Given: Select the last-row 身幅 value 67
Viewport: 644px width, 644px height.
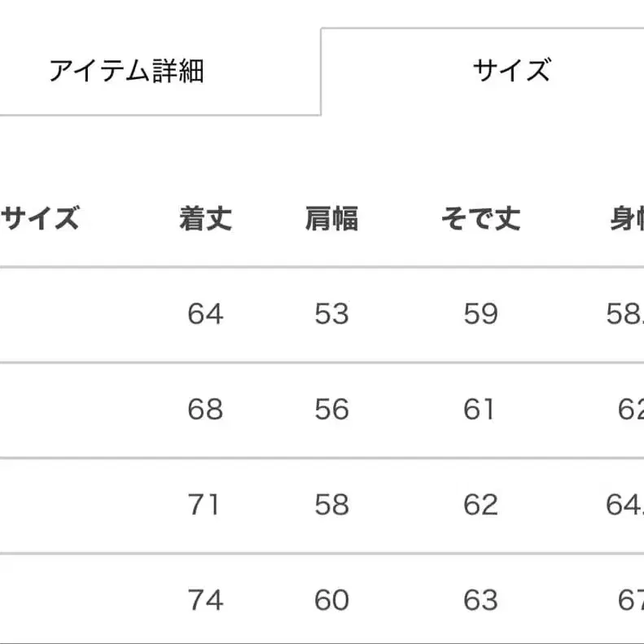Looking at the screenshot, I should [630, 600].
